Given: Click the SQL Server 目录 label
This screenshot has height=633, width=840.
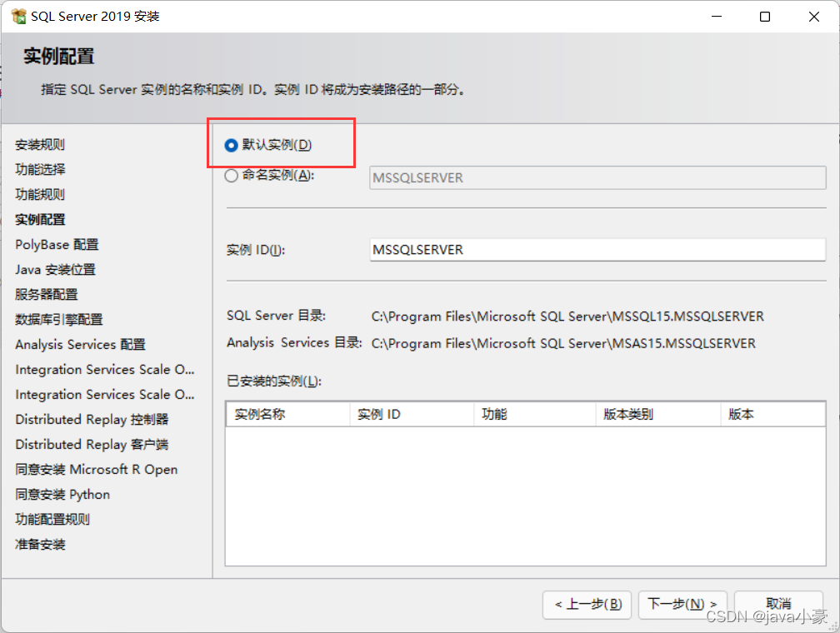Looking at the screenshot, I should (276, 316).
